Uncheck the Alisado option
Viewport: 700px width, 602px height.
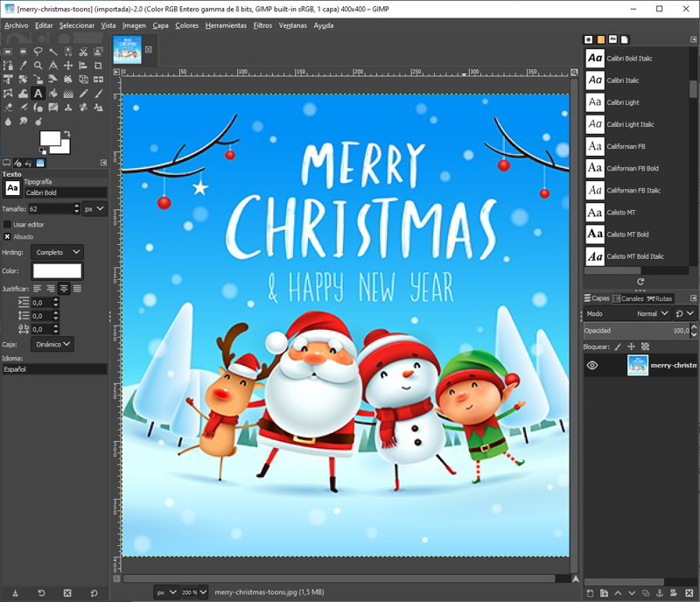(8, 236)
